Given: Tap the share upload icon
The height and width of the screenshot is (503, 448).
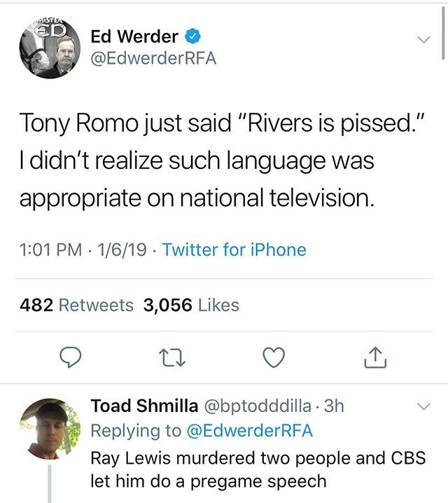Looking at the screenshot, I should (x=375, y=357).
